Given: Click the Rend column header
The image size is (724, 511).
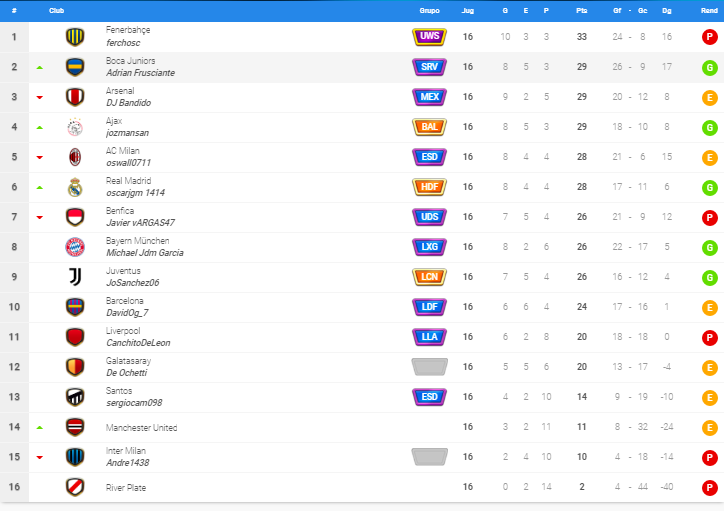Looking at the screenshot, I should tap(709, 11).
